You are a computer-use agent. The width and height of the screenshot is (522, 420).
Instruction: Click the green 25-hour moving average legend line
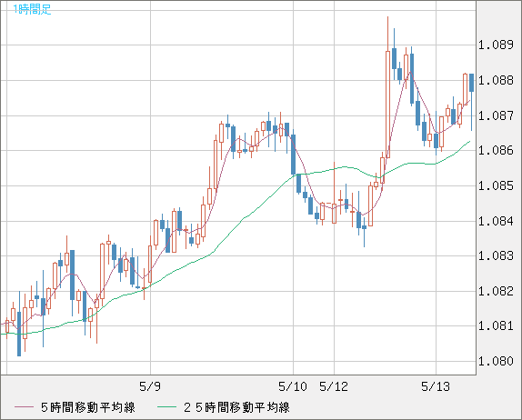(x=166, y=407)
